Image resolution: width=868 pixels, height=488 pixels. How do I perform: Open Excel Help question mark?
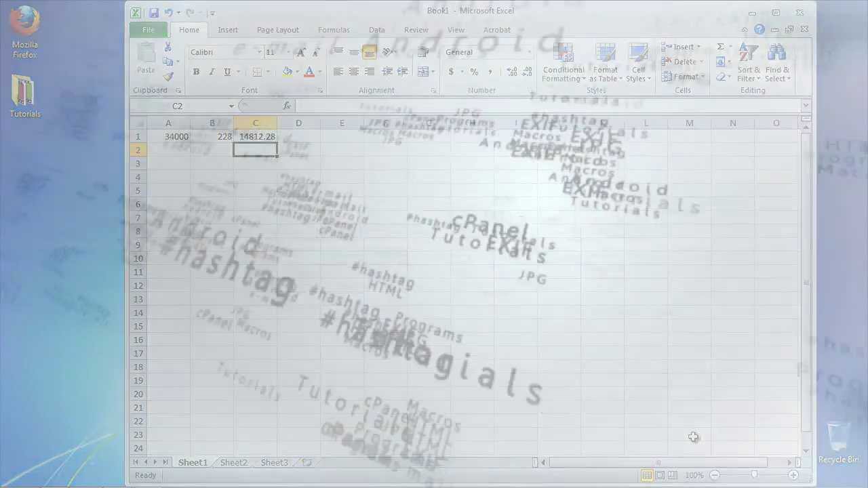point(759,30)
